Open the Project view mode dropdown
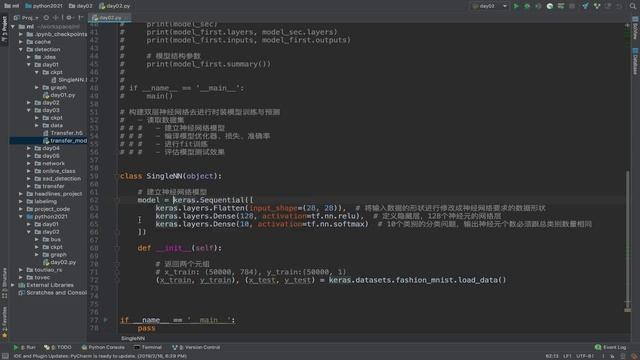The width and height of the screenshot is (640, 360). pos(26,18)
